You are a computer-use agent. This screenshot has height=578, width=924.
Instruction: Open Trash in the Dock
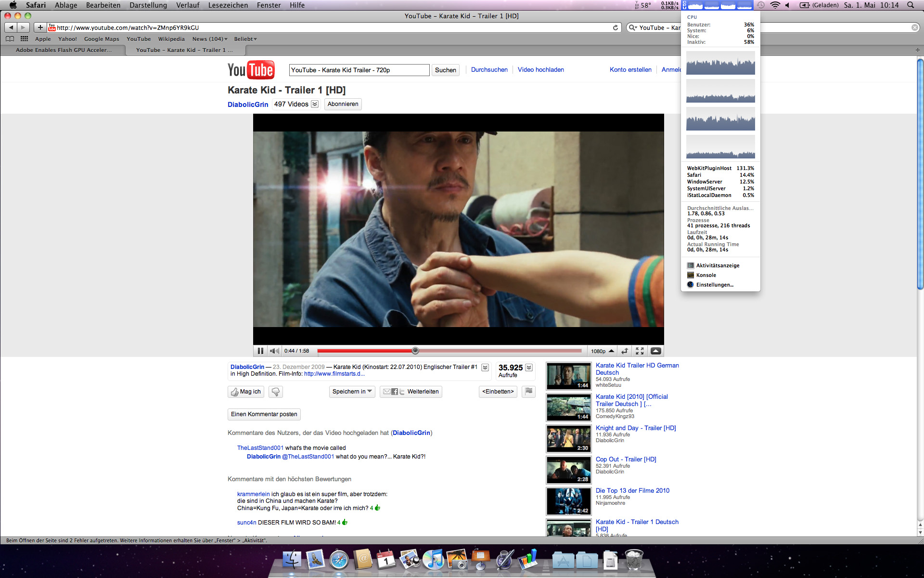634,559
